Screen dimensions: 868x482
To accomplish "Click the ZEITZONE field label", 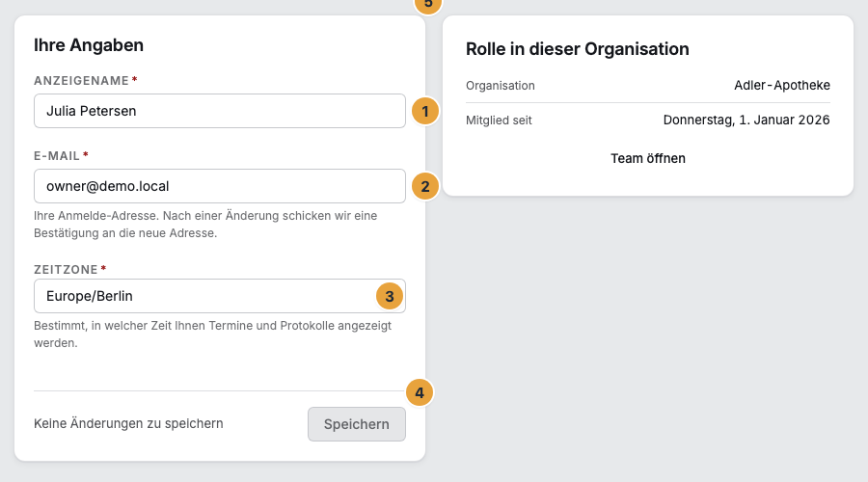I will pyautogui.click(x=66, y=270).
